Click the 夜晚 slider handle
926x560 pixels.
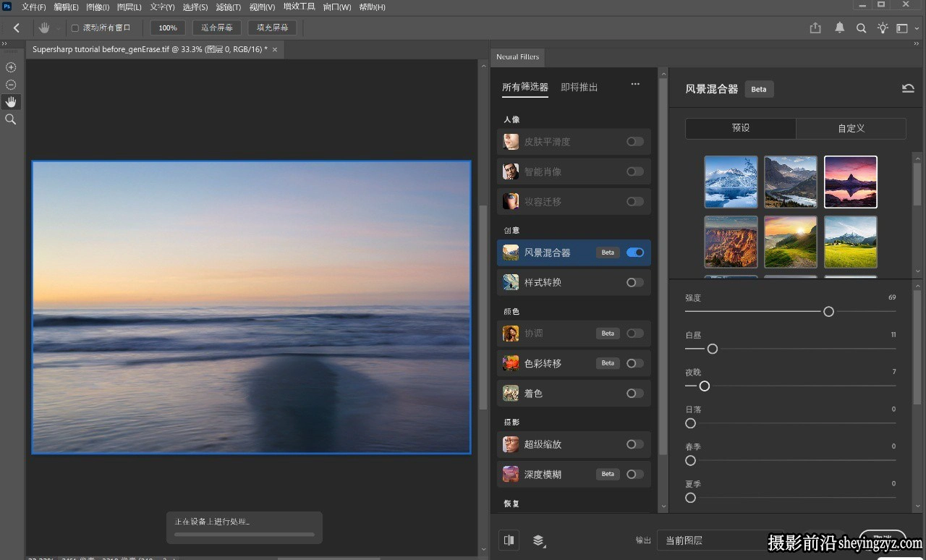click(705, 386)
